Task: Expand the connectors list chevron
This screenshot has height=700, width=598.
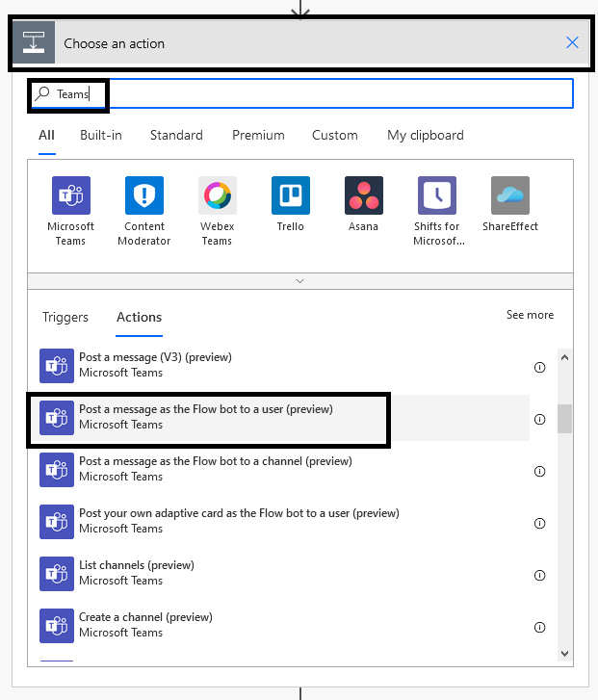Action: click(x=300, y=281)
